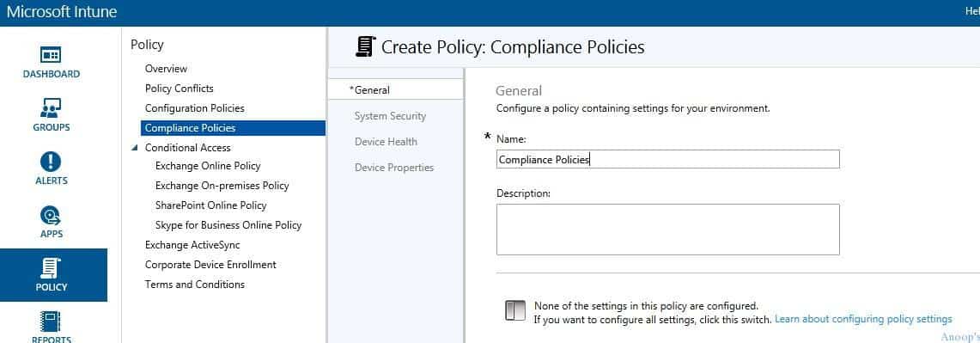Open Learn about configuring policy settings link
Image resolution: width=980 pixels, height=343 pixels.
(x=863, y=319)
